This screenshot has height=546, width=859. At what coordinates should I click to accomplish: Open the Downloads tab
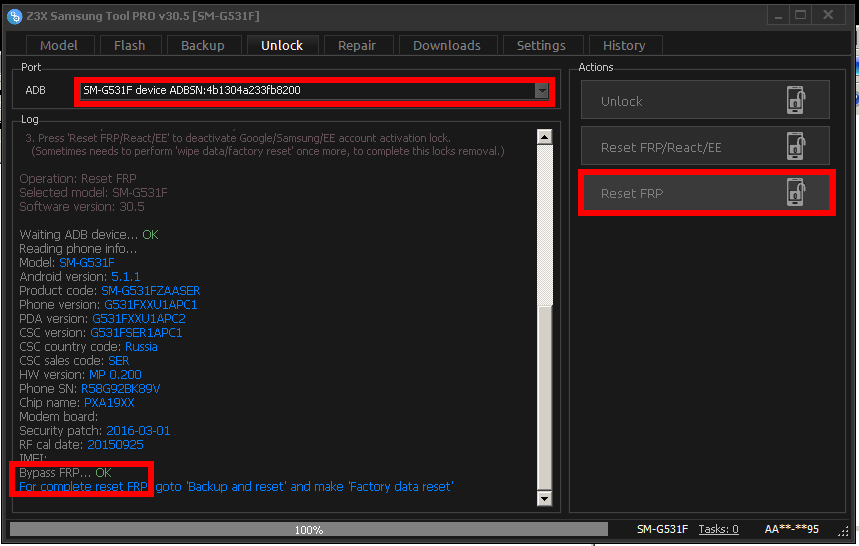pyautogui.click(x=447, y=45)
